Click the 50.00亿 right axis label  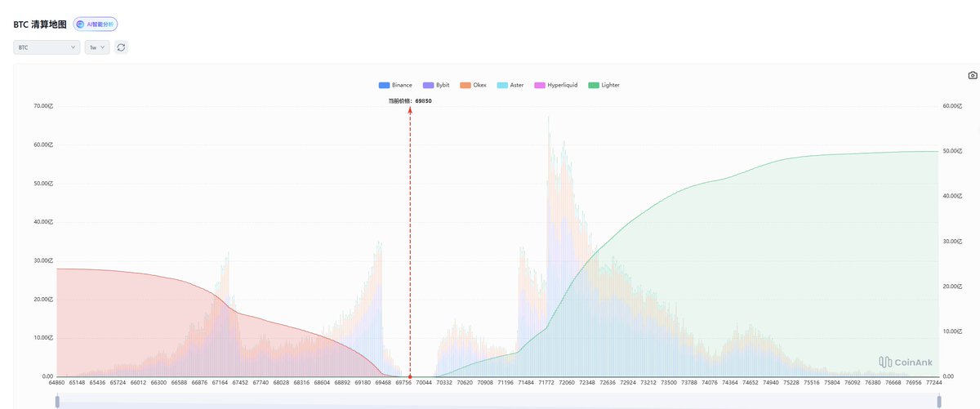954,151
